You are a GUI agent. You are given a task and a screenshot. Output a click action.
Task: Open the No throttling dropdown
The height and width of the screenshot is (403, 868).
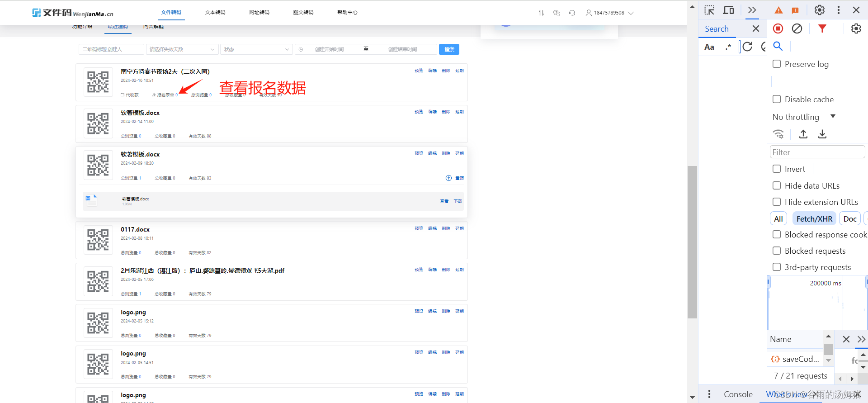click(x=804, y=117)
